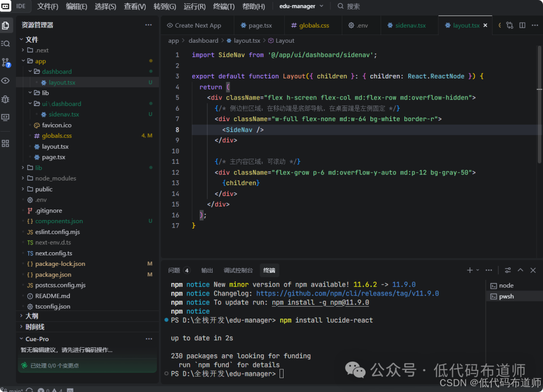Click the split editor icon

522,25
